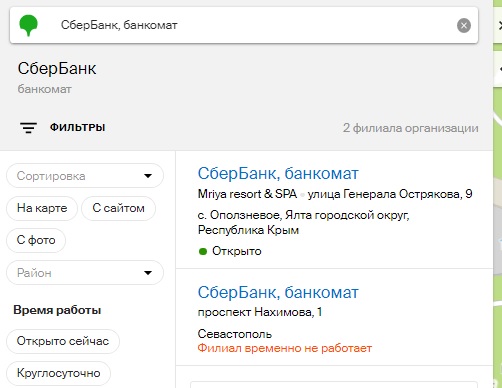Click the green open status dot

click(203, 251)
